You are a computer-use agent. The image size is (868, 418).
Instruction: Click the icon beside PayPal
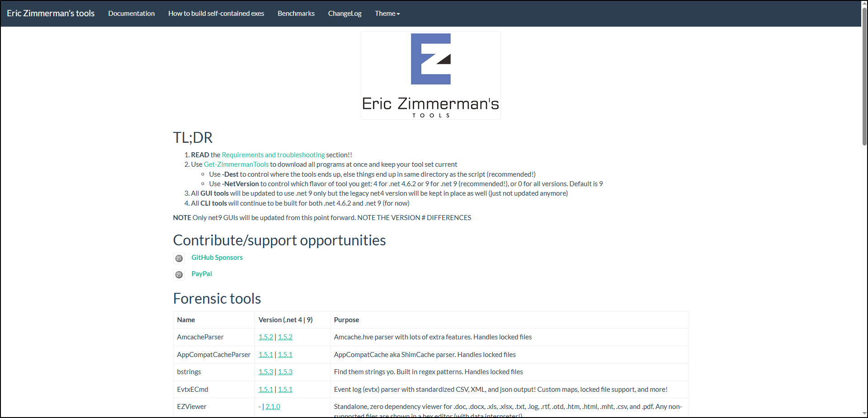click(x=179, y=275)
